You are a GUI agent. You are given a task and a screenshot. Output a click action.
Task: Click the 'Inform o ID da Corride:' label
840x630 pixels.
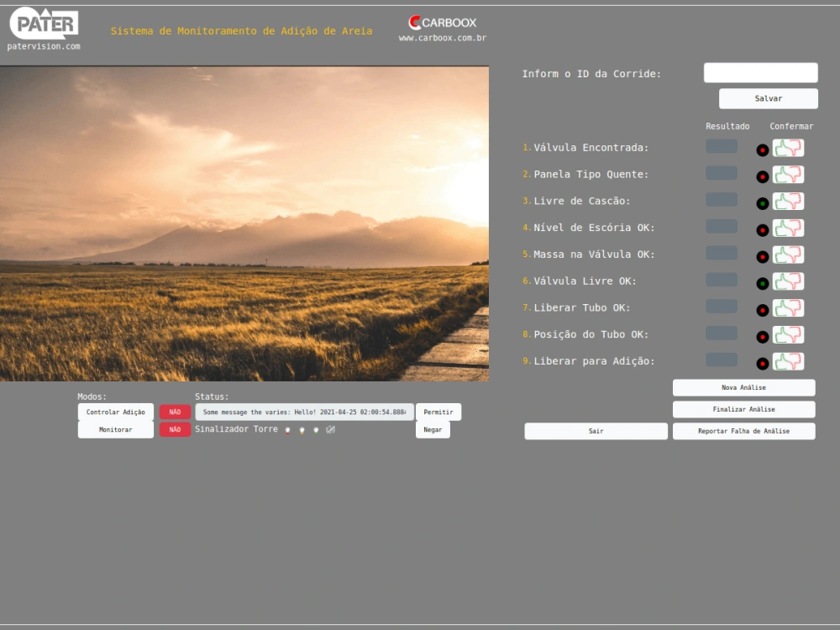pyautogui.click(x=592, y=74)
